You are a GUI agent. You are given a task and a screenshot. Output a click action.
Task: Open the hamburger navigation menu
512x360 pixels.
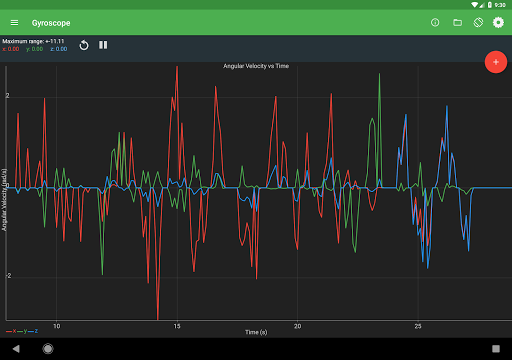click(14, 23)
